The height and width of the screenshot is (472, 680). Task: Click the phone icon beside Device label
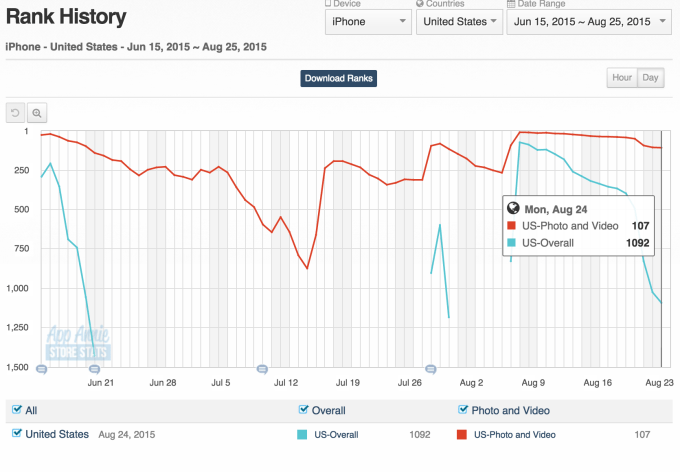point(330,4)
